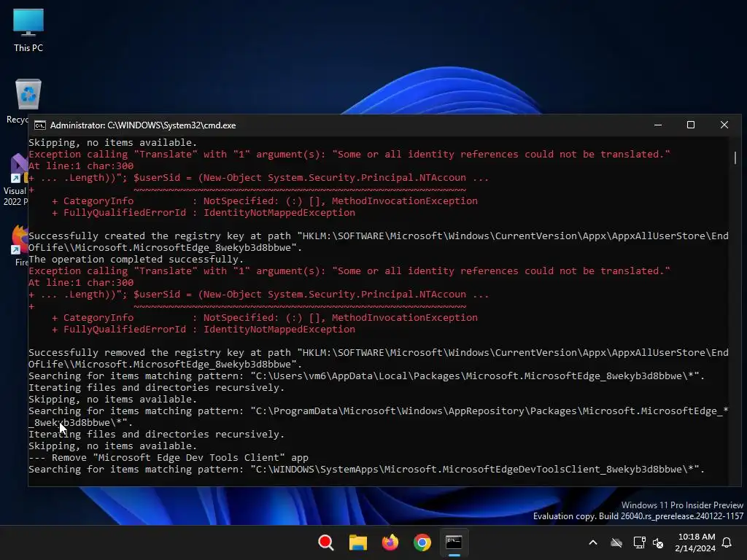Close the Administrator cmd.exe window

724,125
